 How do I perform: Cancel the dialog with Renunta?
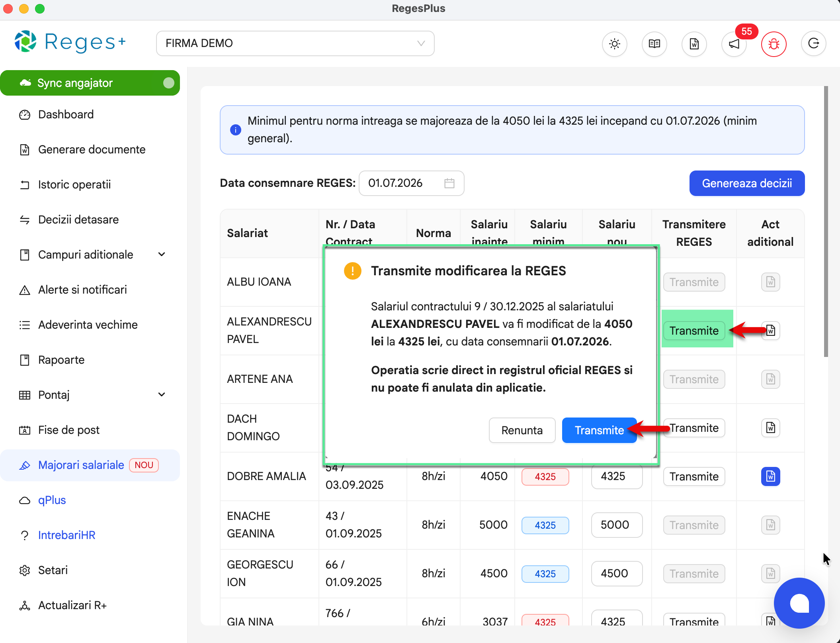click(x=522, y=430)
